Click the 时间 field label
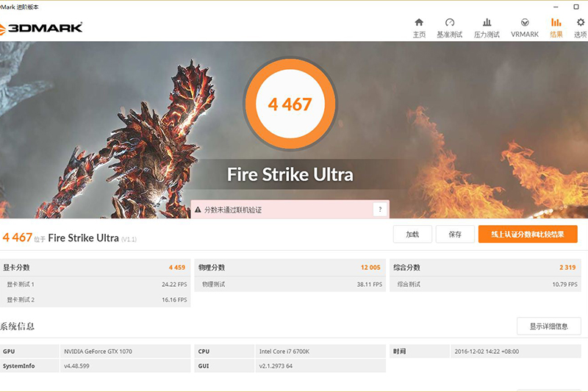The width and height of the screenshot is (588, 392). pyautogui.click(x=400, y=352)
